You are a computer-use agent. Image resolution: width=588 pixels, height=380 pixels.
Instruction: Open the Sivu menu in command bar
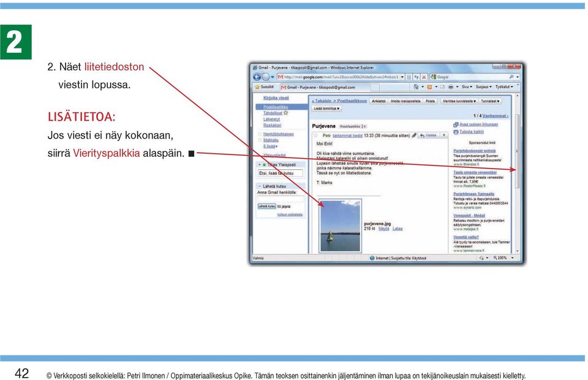click(x=467, y=87)
